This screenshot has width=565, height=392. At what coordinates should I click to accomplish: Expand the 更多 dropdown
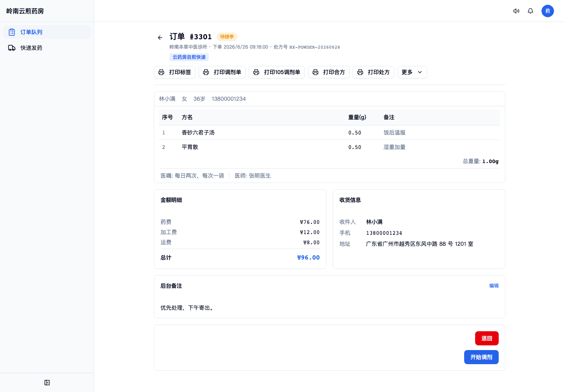(x=412, y=72)
